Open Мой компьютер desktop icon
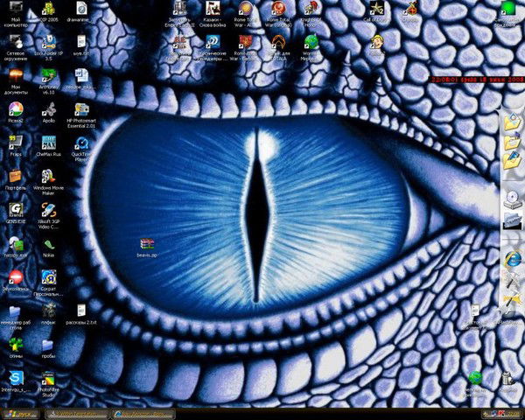The image size is (525, 420). [15, 10]
